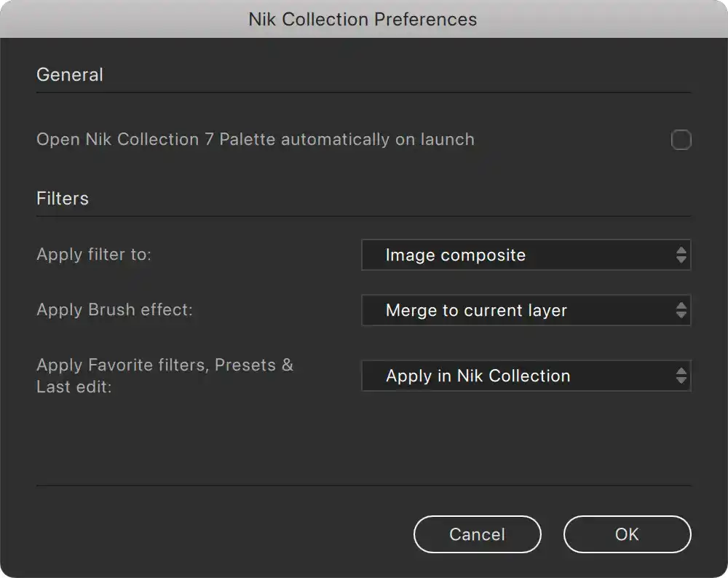728x578 pixels.
Task: Click the Nik Collection Preferences title
Action: pyautogui.click(x=363, y=20)
